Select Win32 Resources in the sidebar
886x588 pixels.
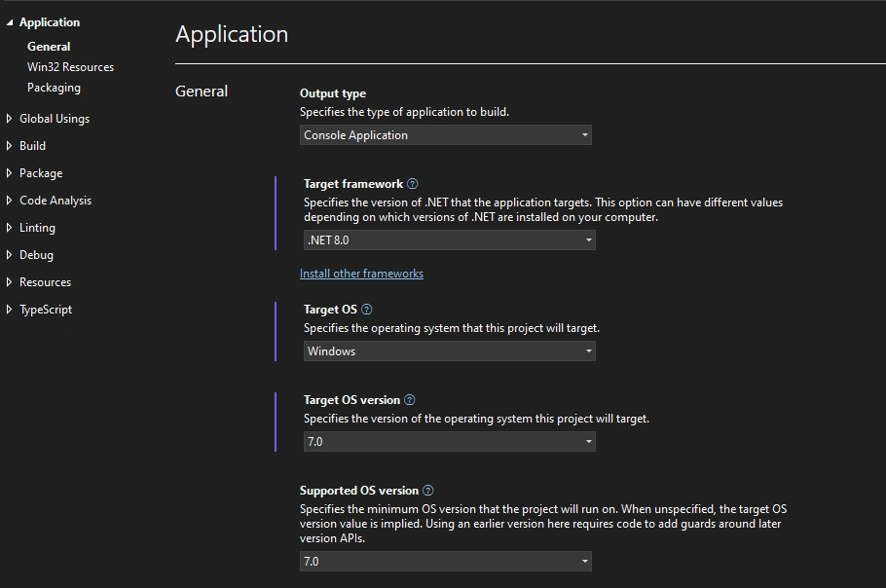[x=71, y=66]
